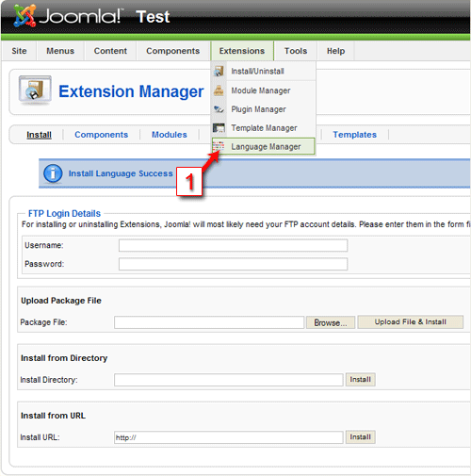Viewport: 471px width, 476px height.
Task: Click the Joomla! logo
Action: (x=67, y=16)
